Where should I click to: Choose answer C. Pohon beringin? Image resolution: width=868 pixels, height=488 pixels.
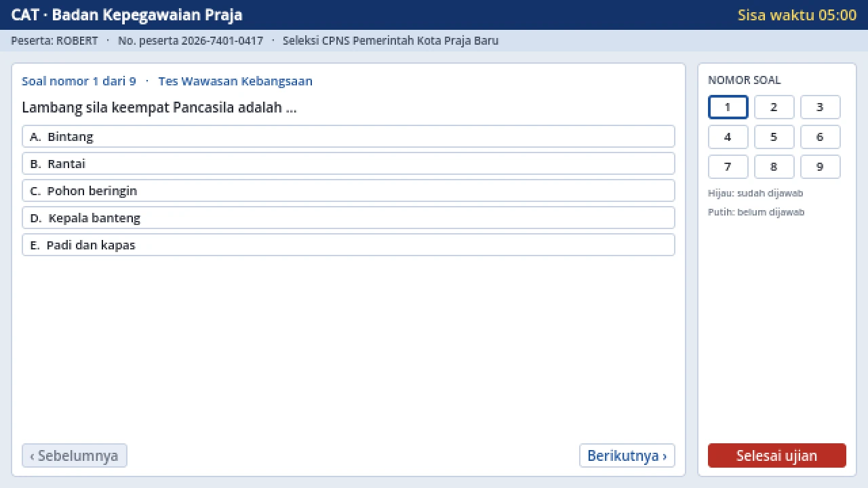[349, 190]
